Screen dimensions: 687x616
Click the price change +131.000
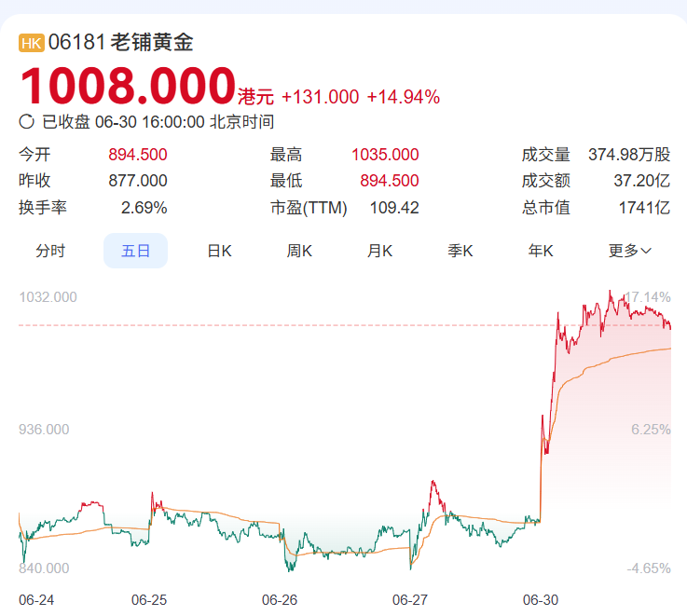pyautogui.click(x=321, y=97)
